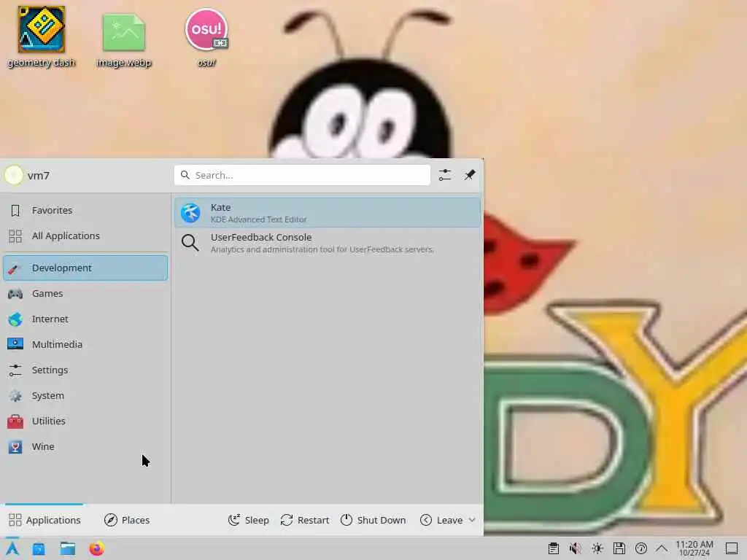Click the Sleep button
747x560 pixels.
(x=249, y=520)
